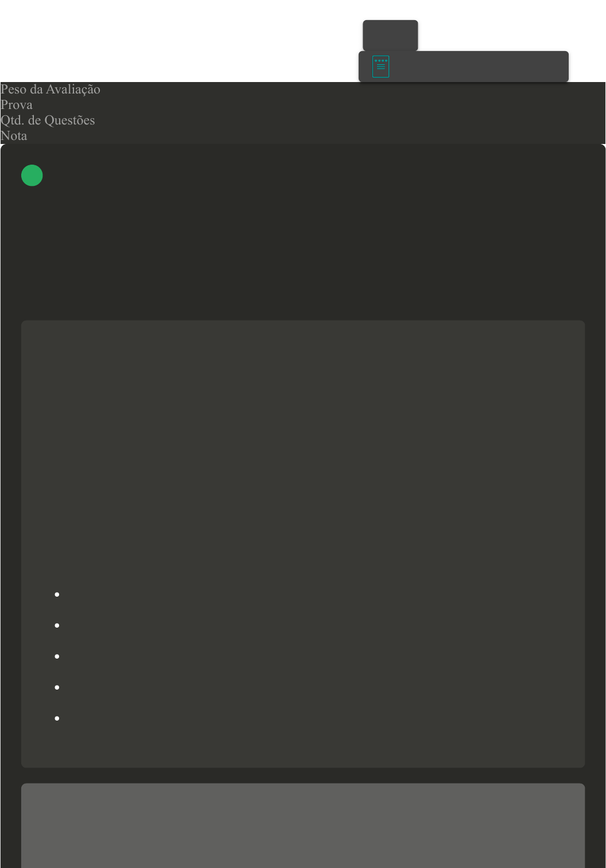Select the second bullet point in the list

coord(57,625)
